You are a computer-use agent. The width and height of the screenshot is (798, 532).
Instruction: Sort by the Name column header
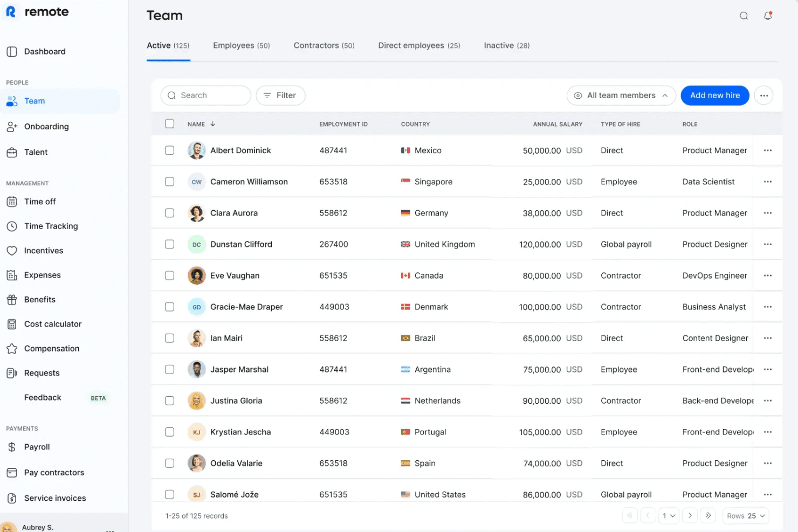click(x=201, y=124)
